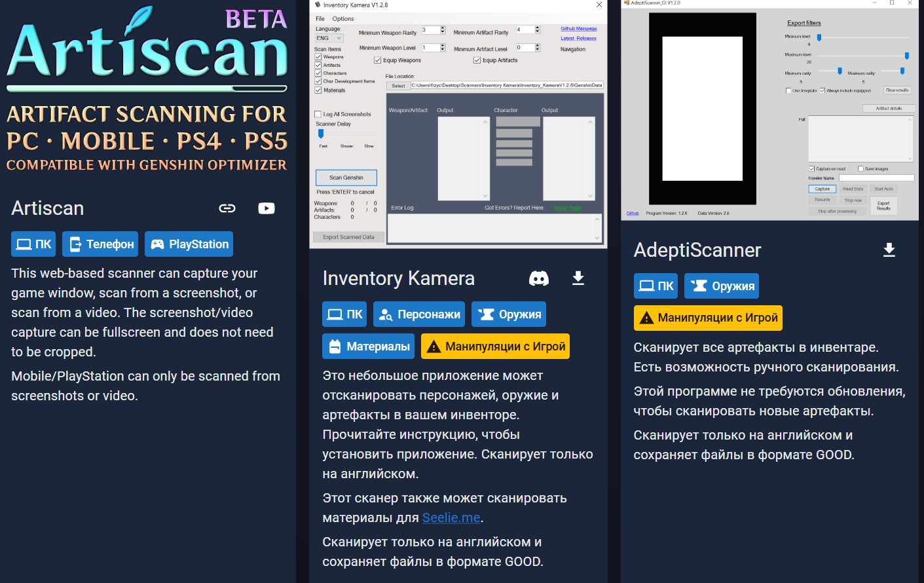Enable Save images checkbox in AdeptiScanner
Screen dimensions: 924x583
(x=861, y=169)
